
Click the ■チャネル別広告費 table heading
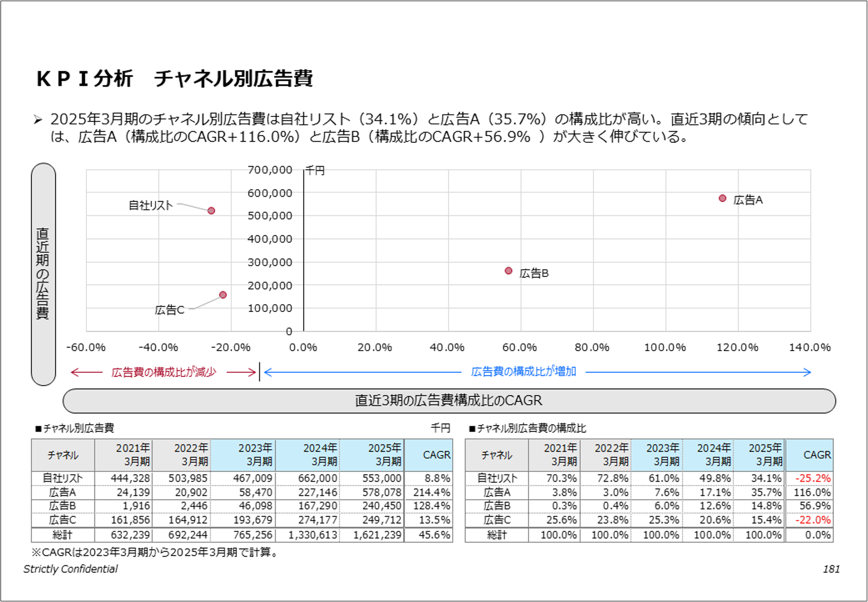point(75,428)
